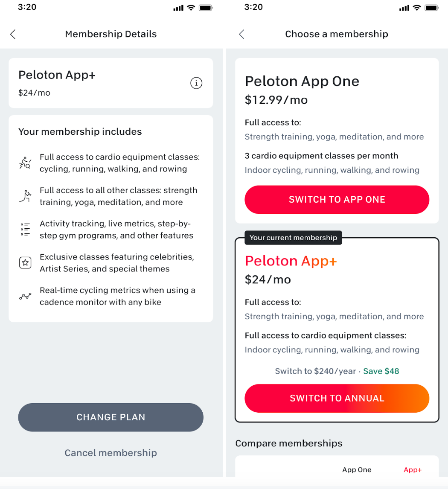448x489 pixels.
Task: Tap battery icon in left status bar
Action: click(206, 8)
